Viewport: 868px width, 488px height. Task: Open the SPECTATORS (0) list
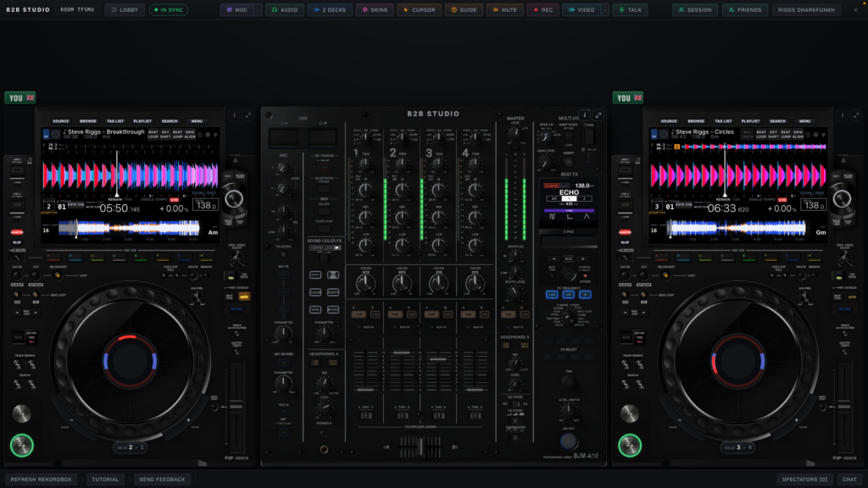[x=804, y=480]
